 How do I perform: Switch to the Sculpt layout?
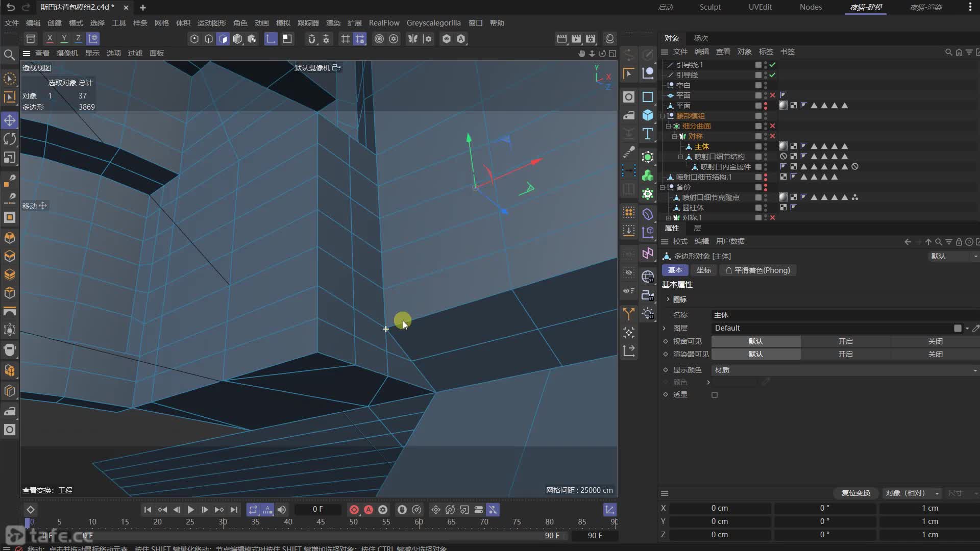(x=710, y=7)
